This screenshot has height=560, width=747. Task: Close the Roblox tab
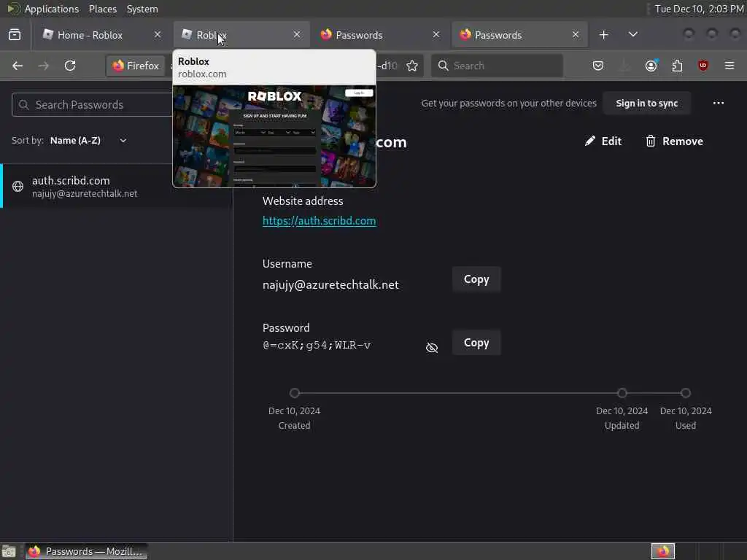tap(297, 35)
